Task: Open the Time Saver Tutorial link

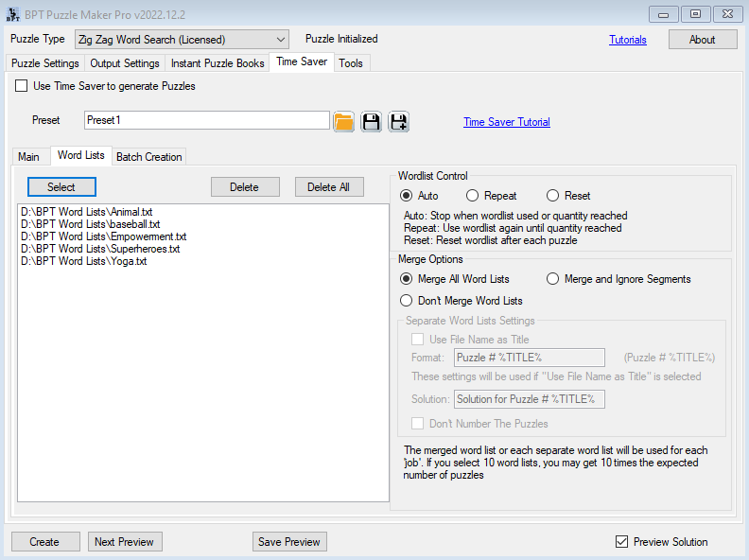Action: (506, 122)
